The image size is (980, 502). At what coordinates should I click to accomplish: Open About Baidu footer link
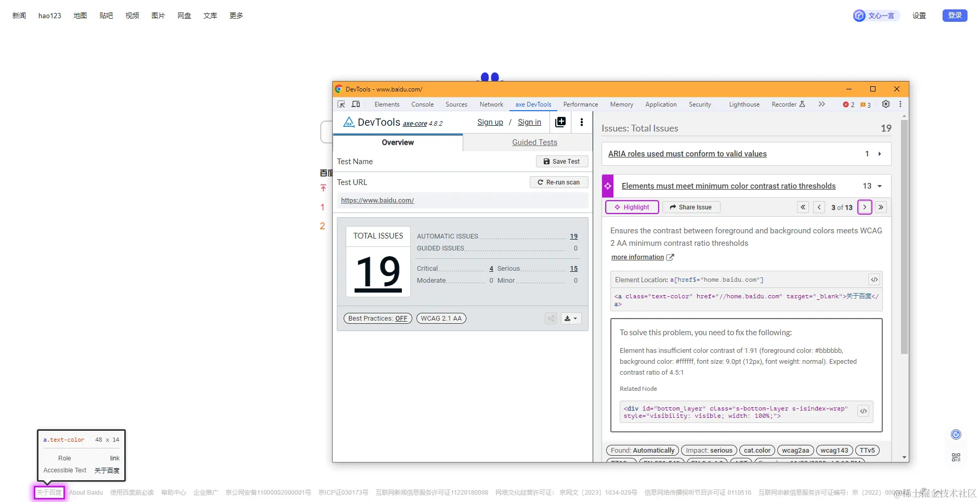point(86,493)
